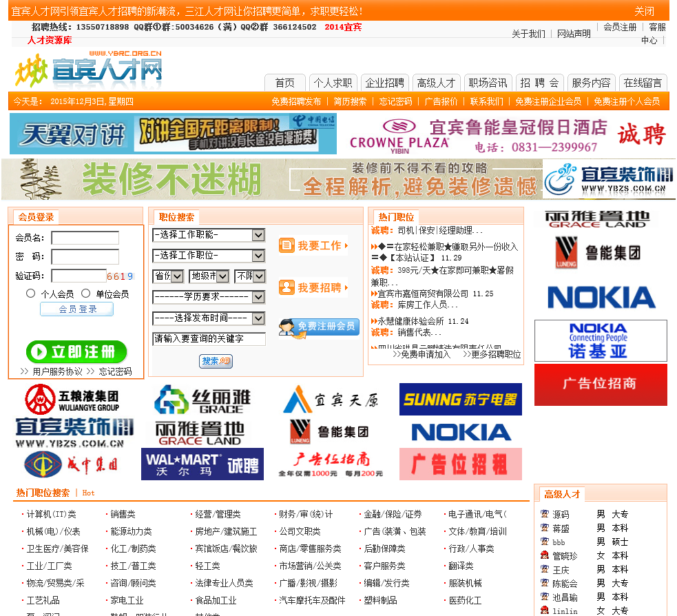The width and height of the screenshot is (677, 616).
Task: Open the 简历搜索 link
Action: 350,101
